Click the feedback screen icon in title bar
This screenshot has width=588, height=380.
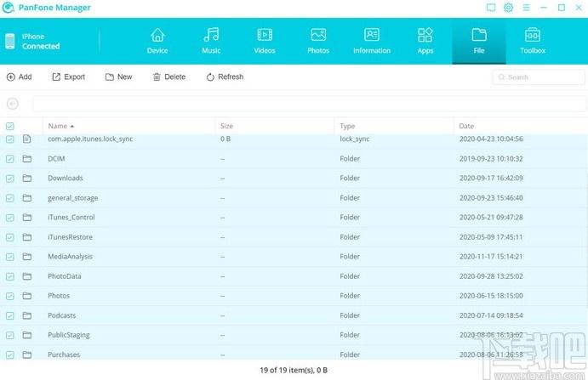(491, 8)
